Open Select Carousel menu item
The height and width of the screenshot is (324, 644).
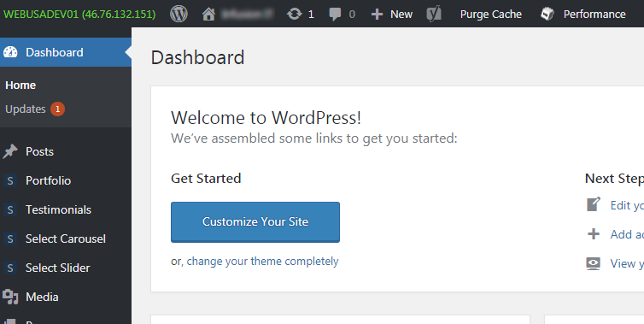point(66,239)
